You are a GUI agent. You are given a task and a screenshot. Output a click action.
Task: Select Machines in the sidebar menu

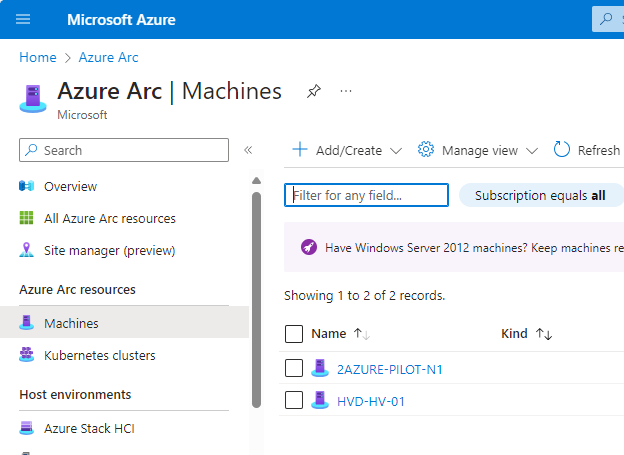[x=71, y=323]
